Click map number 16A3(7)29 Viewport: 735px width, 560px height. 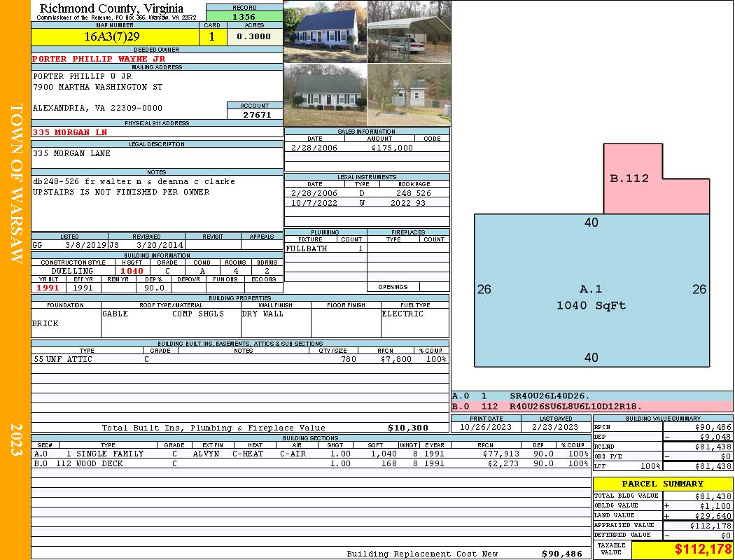point(111,36)
